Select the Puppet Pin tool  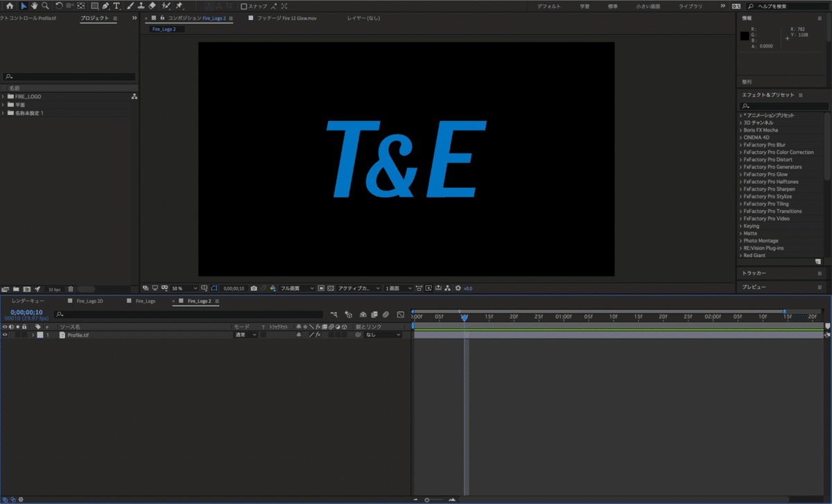(x=179, y=6)
